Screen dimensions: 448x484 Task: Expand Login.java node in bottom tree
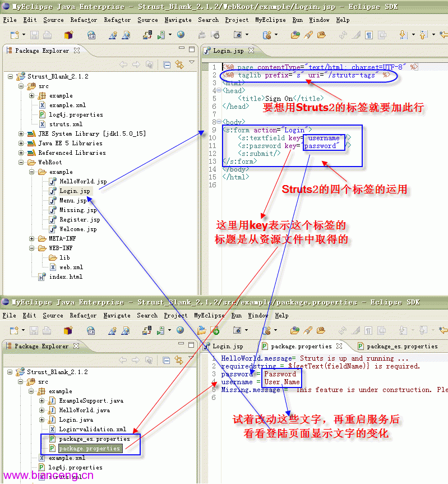[41, 420]
